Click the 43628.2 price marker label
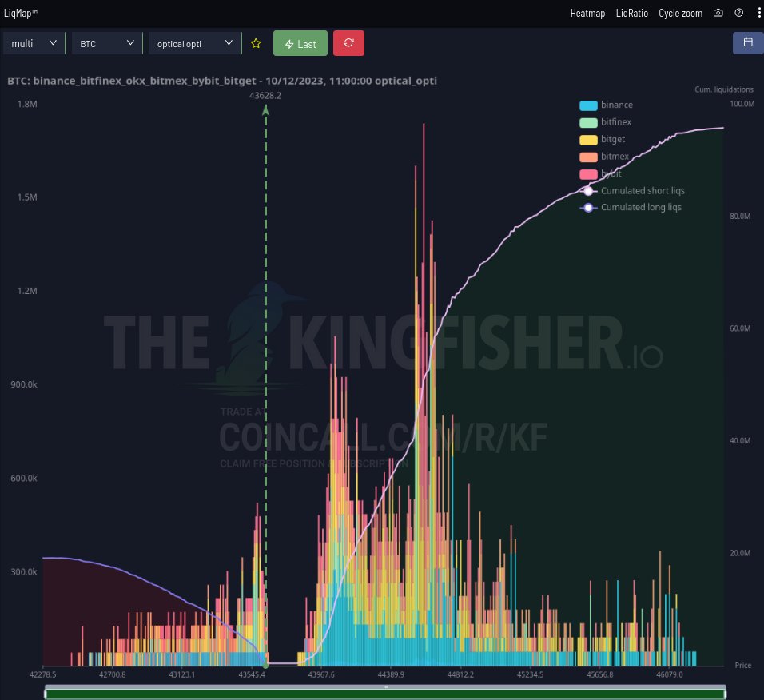Screen dimensions: 764x700 coord(265,95)
